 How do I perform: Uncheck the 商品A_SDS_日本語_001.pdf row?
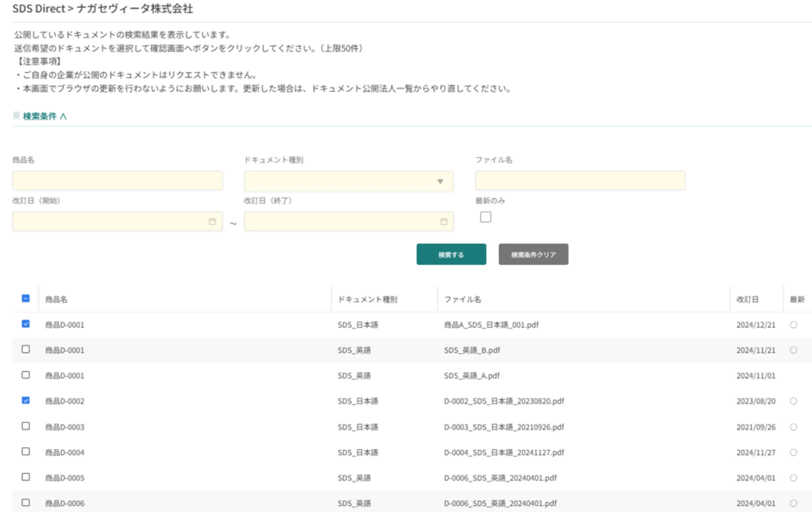coord(26,324)
